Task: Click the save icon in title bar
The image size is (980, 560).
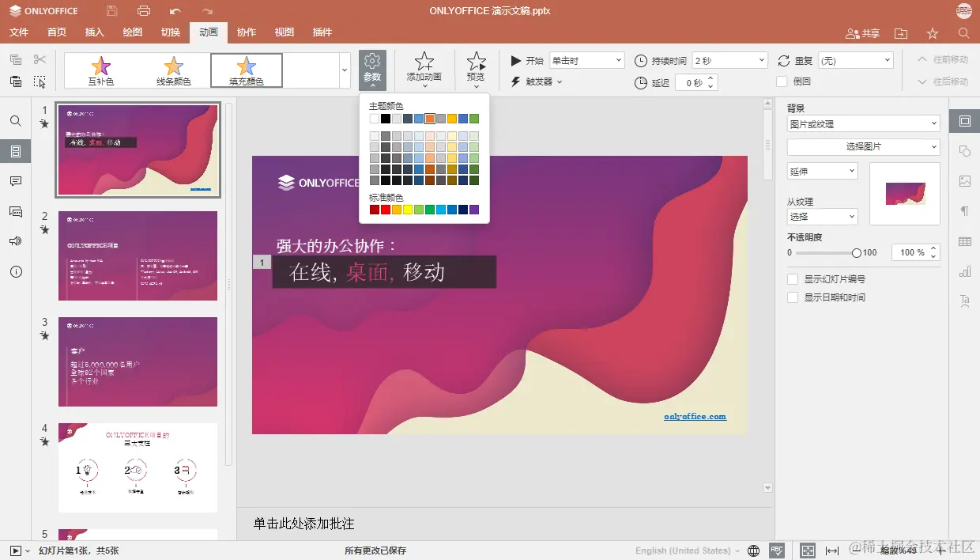Action: (x=112, y=11)
